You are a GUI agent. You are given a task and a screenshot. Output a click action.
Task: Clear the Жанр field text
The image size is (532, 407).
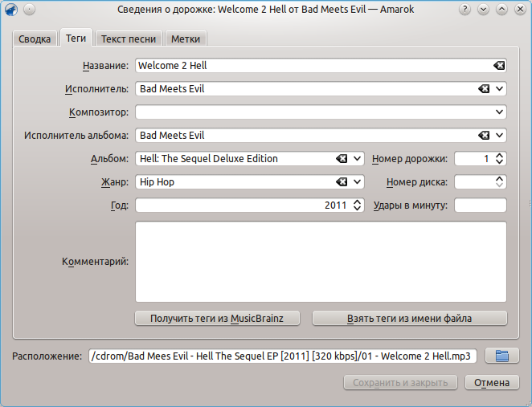pyautogui.click(x=342, y=182)
